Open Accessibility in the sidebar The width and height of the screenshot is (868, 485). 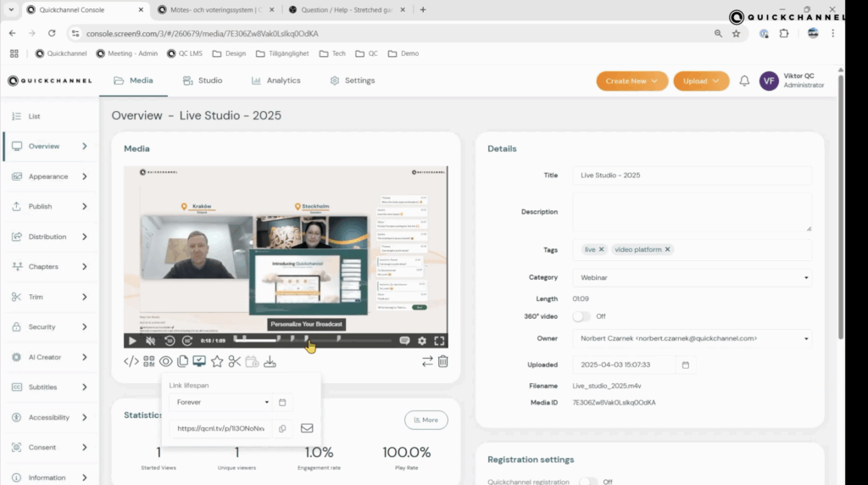coord(50,417)
